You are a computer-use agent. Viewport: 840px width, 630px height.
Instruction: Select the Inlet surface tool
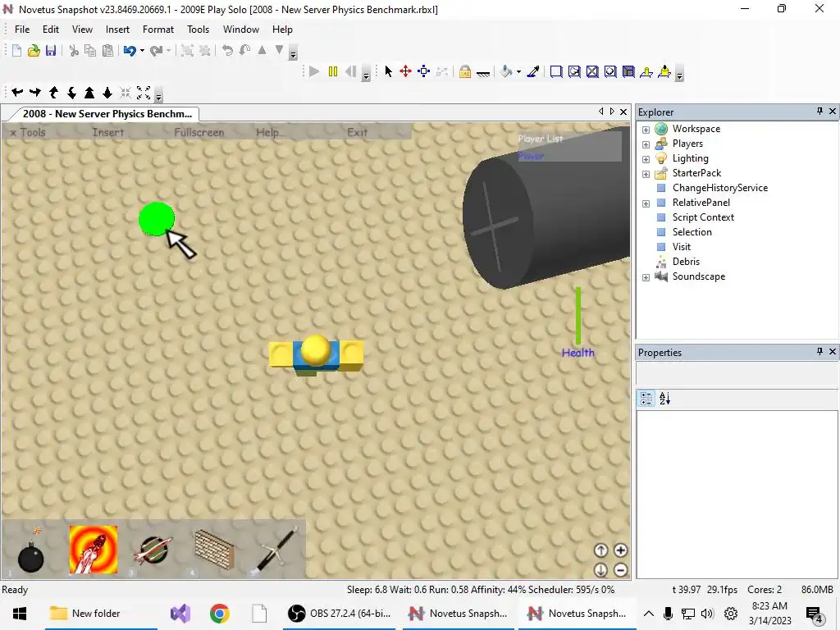click(x=628, y=71)
